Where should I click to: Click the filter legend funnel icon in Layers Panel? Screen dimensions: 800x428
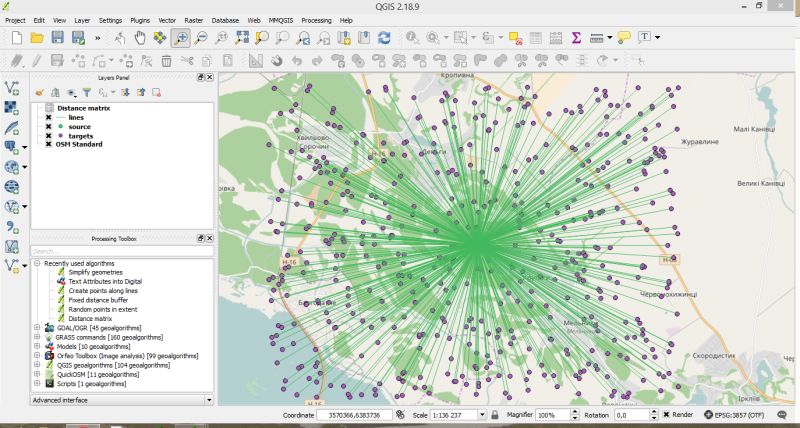(x=87, y=92)
